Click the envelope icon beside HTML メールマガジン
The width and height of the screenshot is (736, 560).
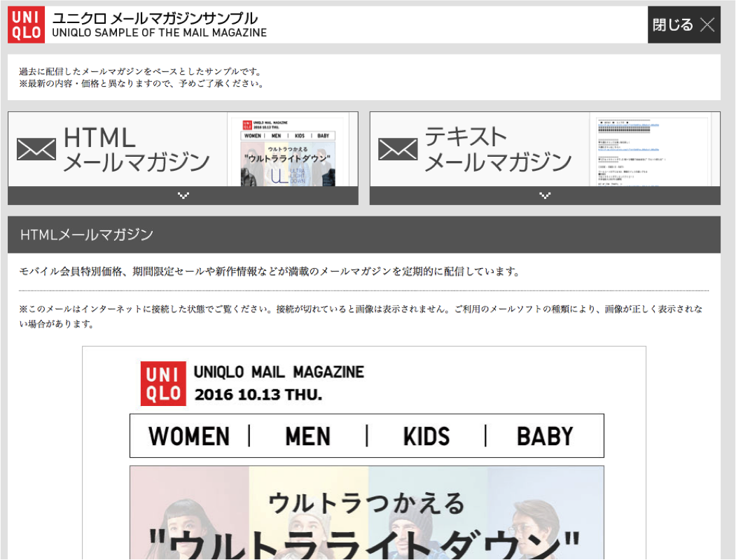coord(36,149)
